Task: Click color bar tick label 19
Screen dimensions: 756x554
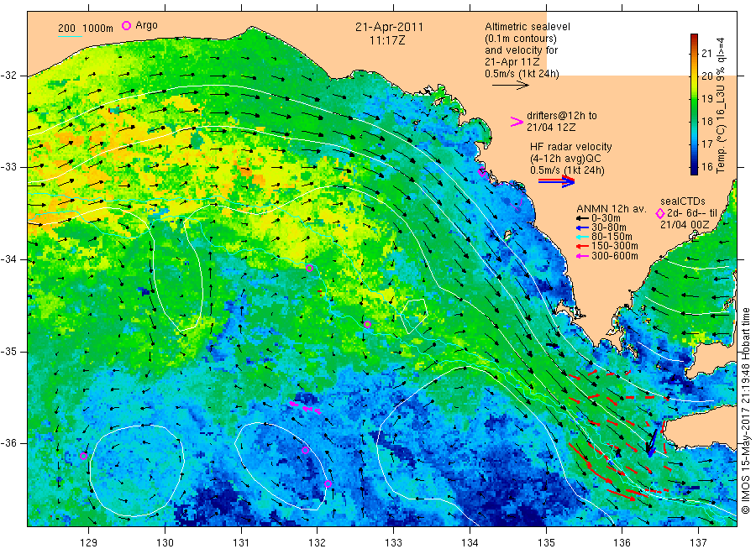Action: [706, 99]
